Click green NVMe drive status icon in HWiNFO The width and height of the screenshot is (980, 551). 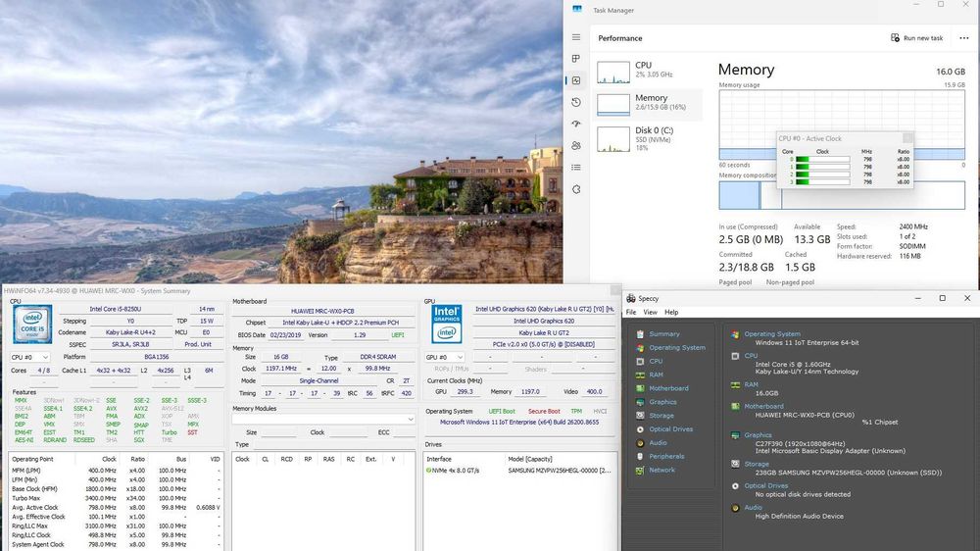(429, 471)
